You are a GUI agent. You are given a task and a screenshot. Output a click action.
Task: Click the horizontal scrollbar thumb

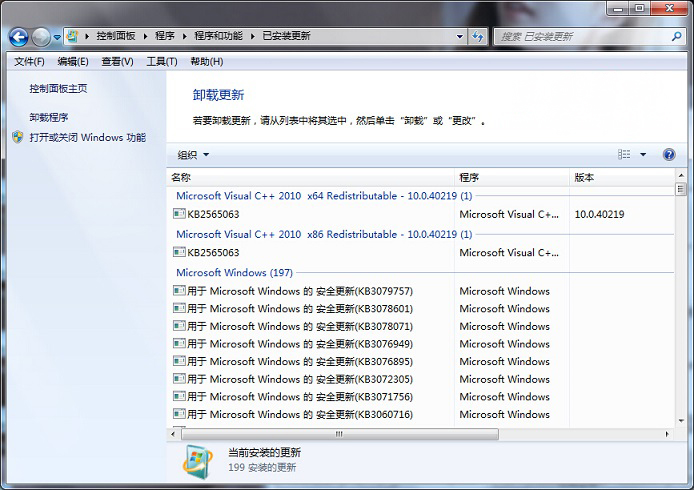(x=340, y=434)
